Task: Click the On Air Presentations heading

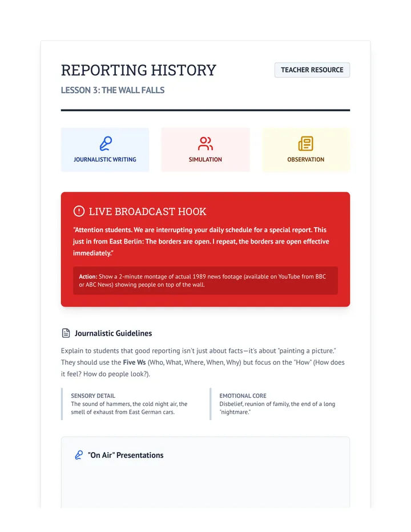Action: (126, 455)
